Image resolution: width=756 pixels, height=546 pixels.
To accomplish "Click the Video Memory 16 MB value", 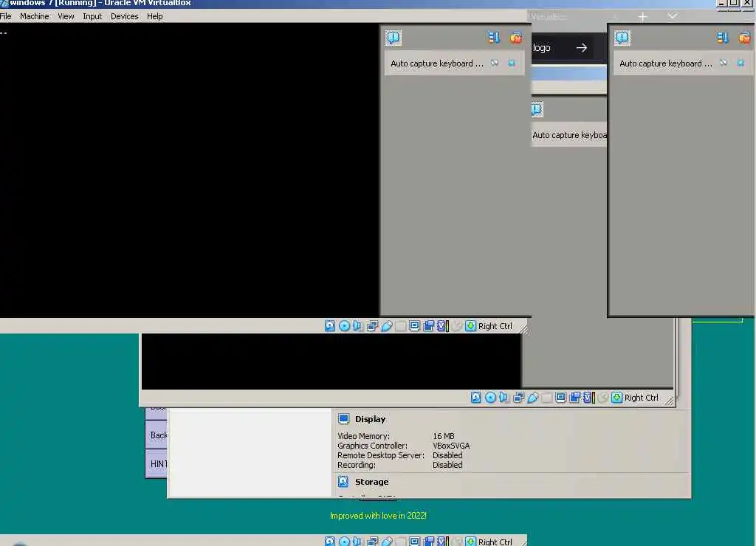I will pyautogui.click(x=444, y=436).
